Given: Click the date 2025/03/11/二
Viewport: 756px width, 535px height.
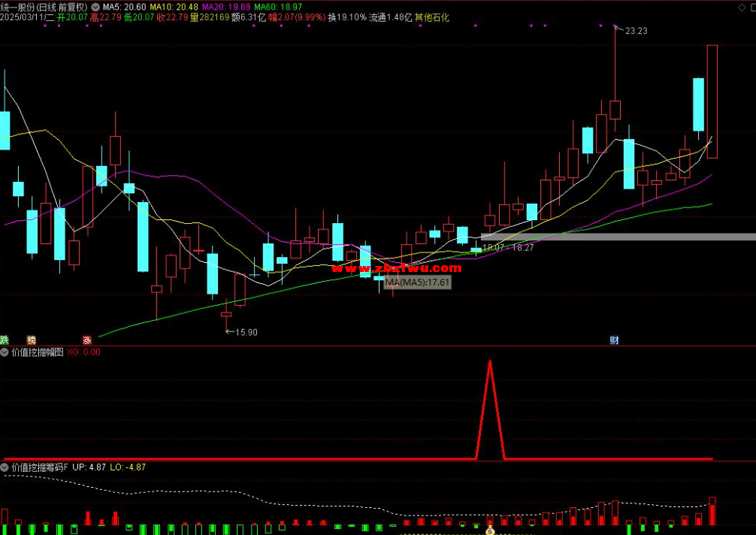Looking at the screenshot, I should pos(27,18).
